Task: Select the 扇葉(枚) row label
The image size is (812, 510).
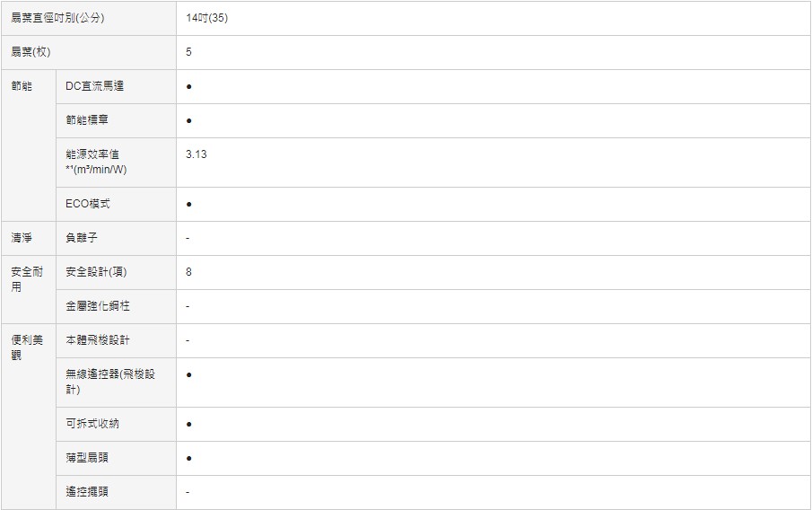Action: click(89, 52)
